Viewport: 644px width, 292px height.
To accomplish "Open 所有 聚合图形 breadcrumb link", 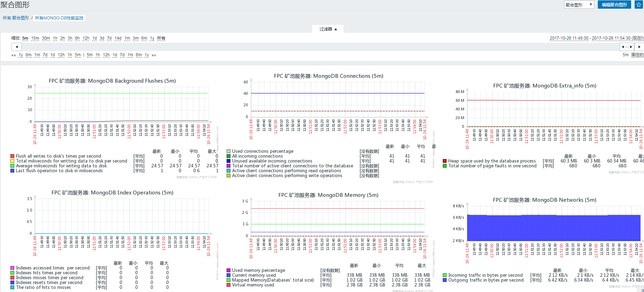I will (x=16, y=18).
